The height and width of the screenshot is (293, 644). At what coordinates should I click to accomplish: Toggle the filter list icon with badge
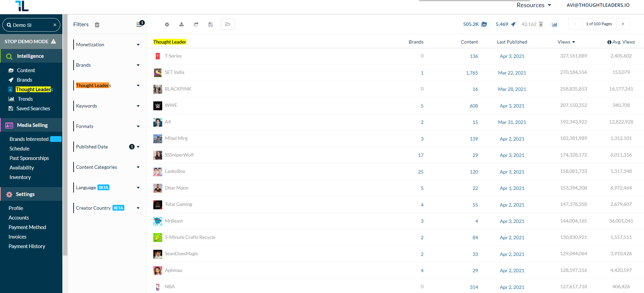pos(140,24)
